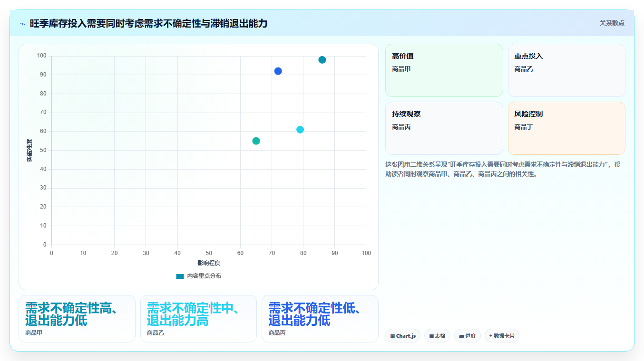This screenshot has width=644, height=361.
Task: Click the icon in the 表格 tag
Action: (431, 336)
